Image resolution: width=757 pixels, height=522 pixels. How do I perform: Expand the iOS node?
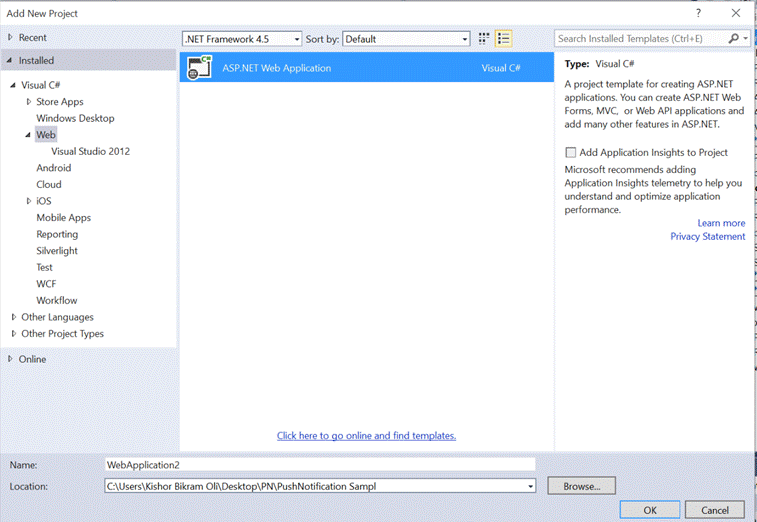(x=28, y=201)
